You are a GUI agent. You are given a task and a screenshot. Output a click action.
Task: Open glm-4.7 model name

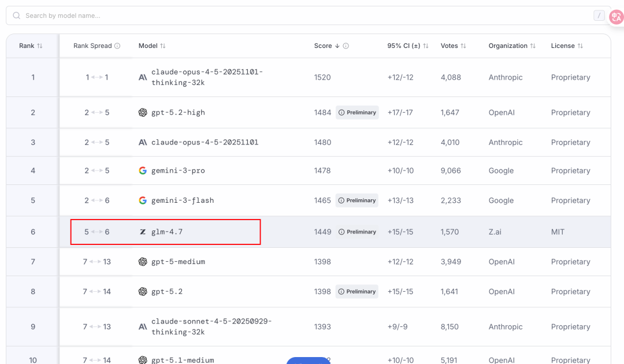(167, 232)
